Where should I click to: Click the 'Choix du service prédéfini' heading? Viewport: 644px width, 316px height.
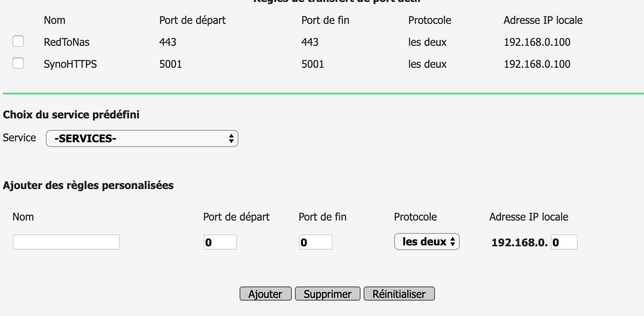71,115
